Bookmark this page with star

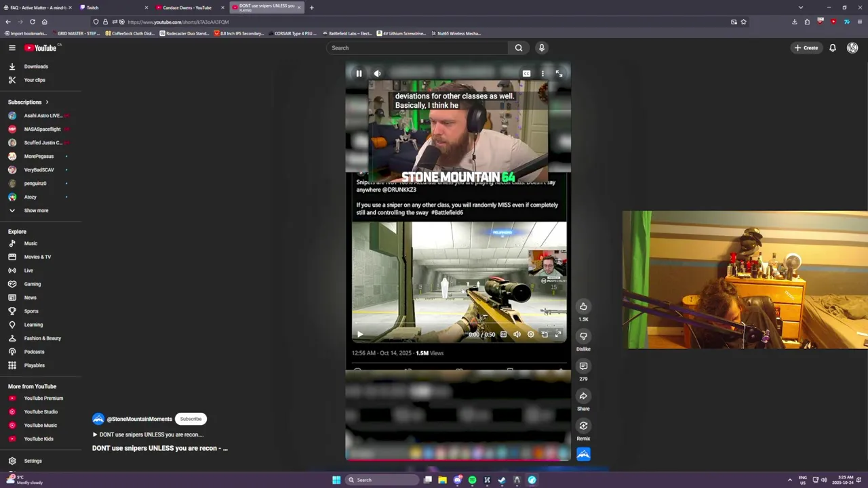(743, 22)
